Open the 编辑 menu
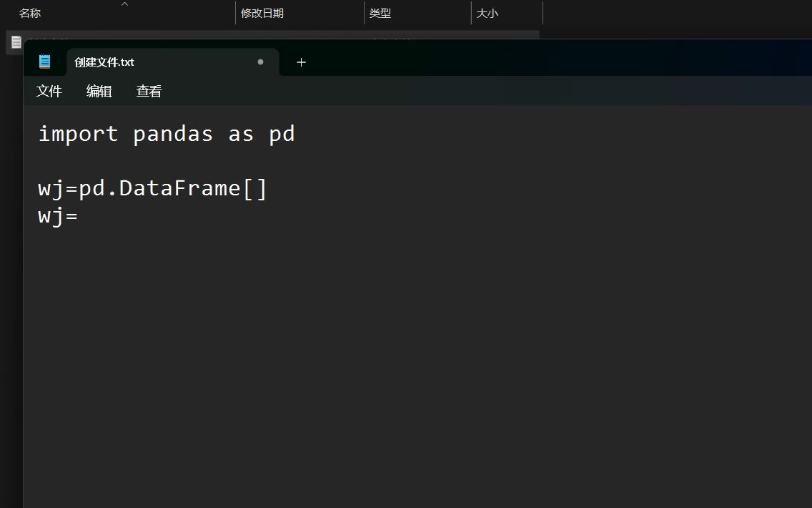 [x=99, y=92]
